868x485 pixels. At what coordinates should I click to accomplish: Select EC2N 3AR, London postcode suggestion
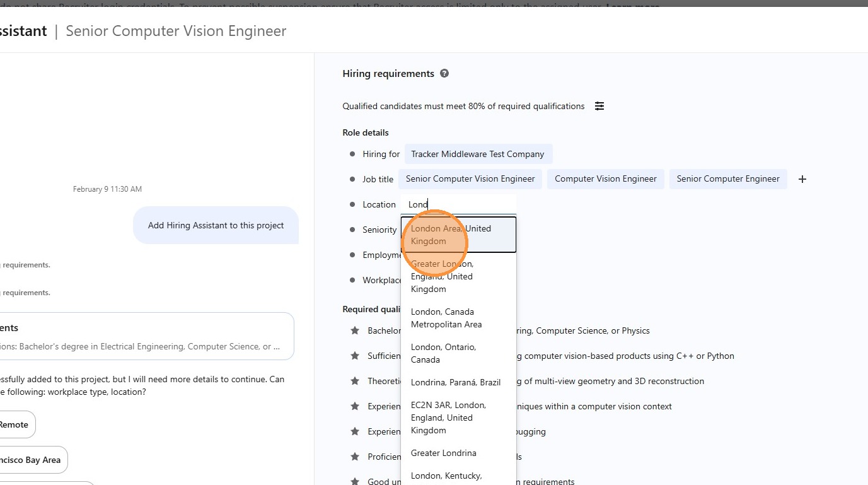[x=458, y=418]
